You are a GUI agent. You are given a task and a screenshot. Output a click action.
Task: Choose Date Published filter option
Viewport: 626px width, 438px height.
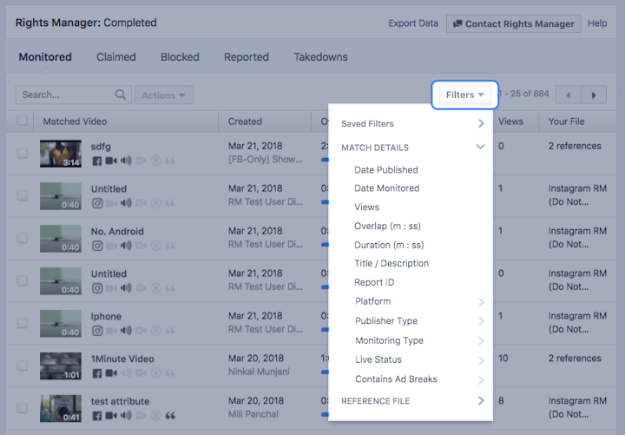(386, 170)
